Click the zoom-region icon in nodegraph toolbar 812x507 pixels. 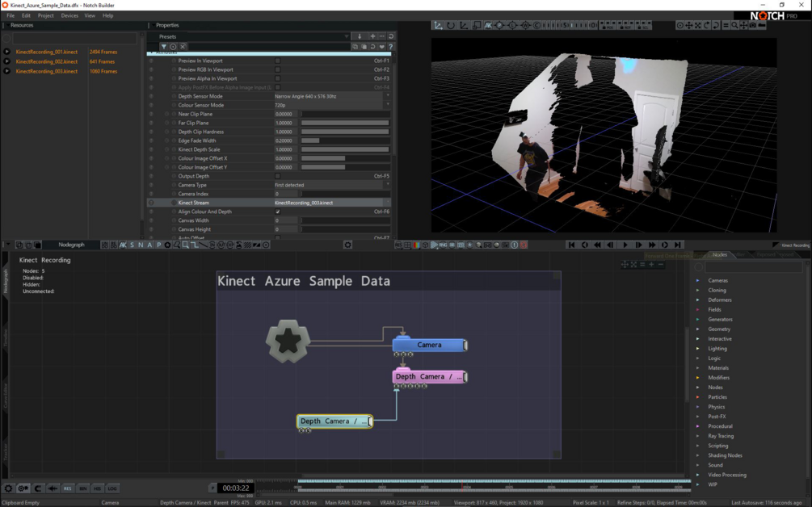tap(185, 245)
